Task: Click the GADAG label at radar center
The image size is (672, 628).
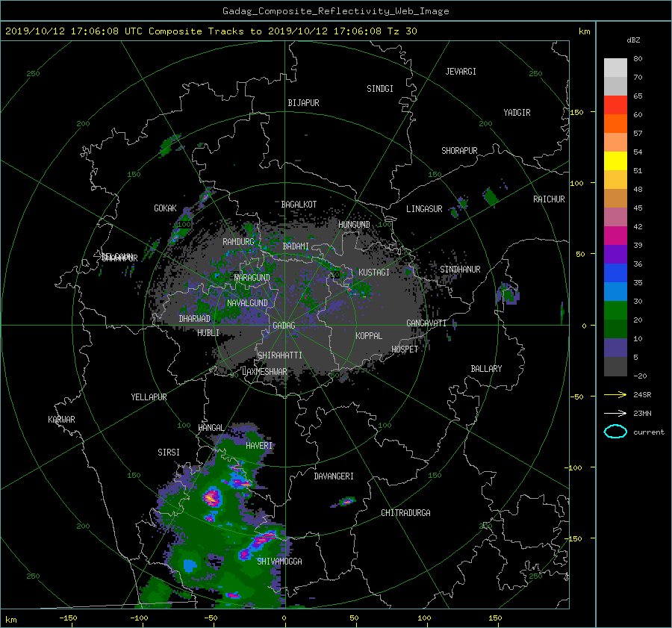Action: click(284, 326)
